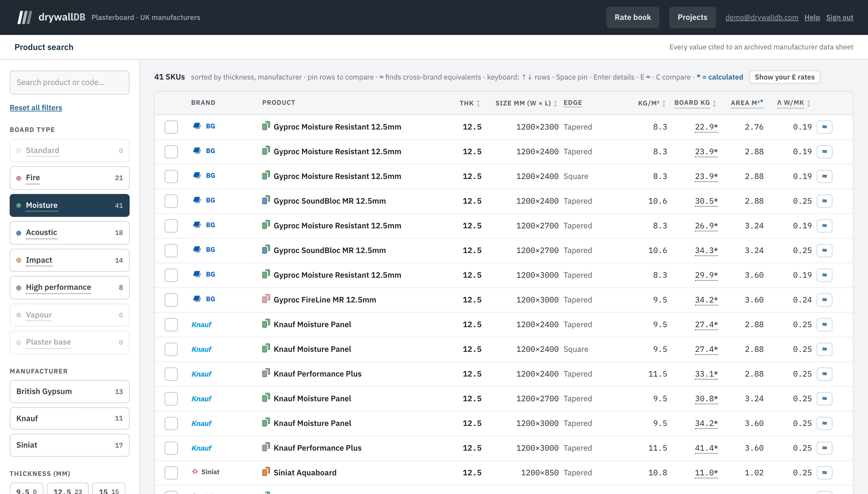Image resolution: width=868 pixels, height=494 pixels.
Task: Open the Projects tab
Action: point(692,17)
